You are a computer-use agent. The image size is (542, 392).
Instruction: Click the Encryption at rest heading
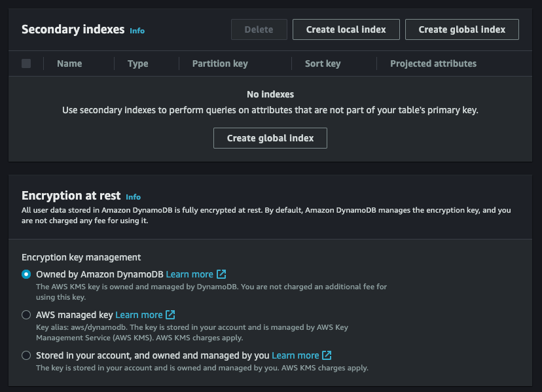71,196
